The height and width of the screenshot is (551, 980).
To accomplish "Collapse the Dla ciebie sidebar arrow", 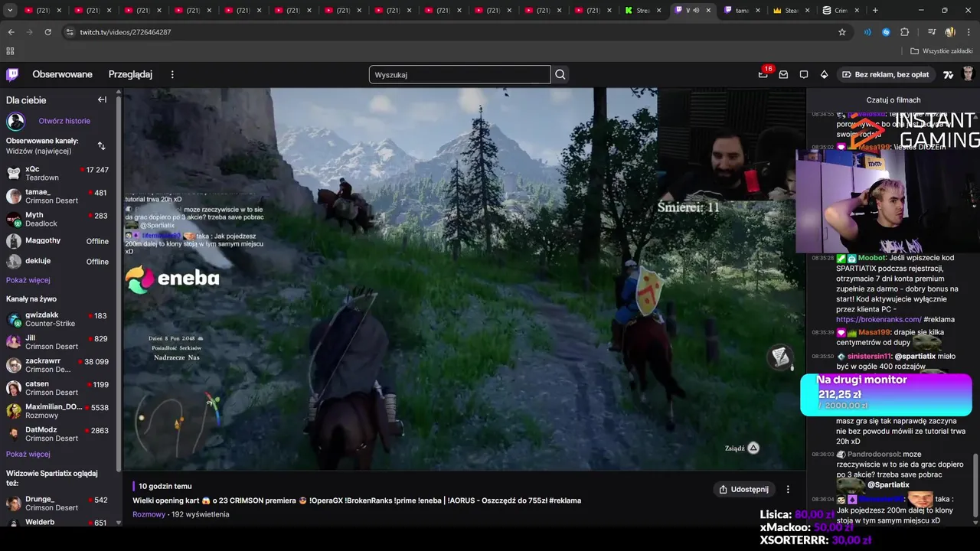I will (102, 99).
